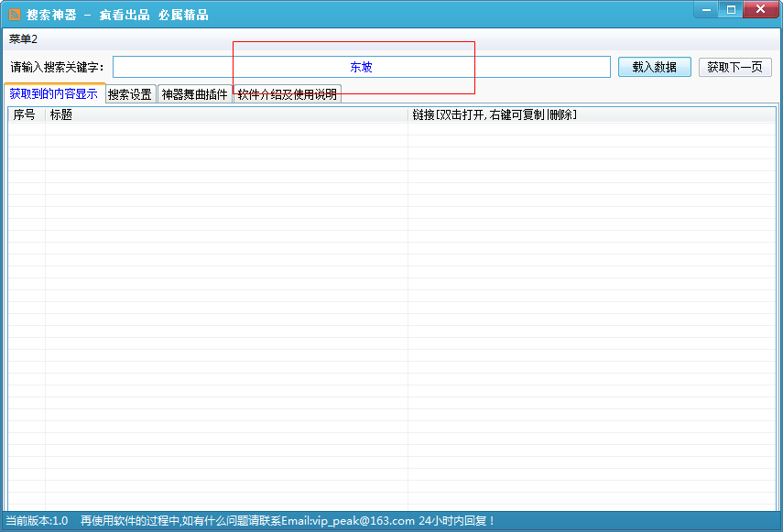Click the 序号 column header
Screen dimensions: 783x532
click(23, 114)
